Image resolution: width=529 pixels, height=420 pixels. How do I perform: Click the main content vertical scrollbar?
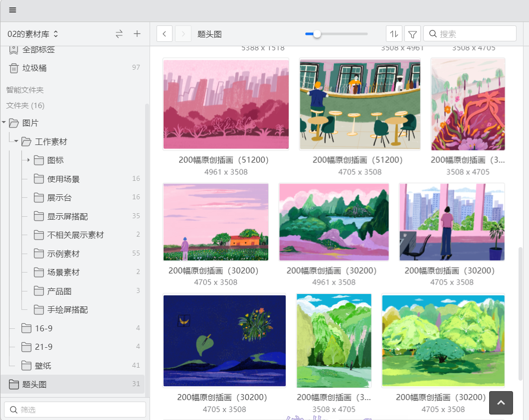click(521, 313)
